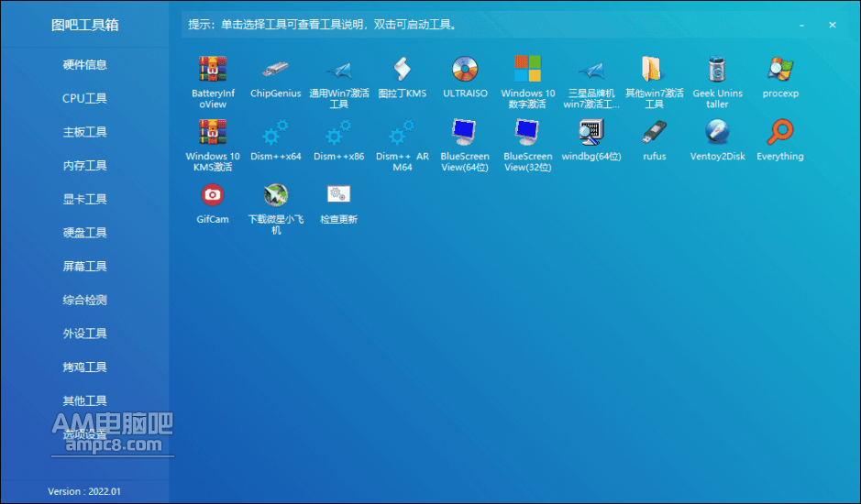Select the BatteryInfoView tool icon
This screenshot has width=861, height=504.
[213, 69]
